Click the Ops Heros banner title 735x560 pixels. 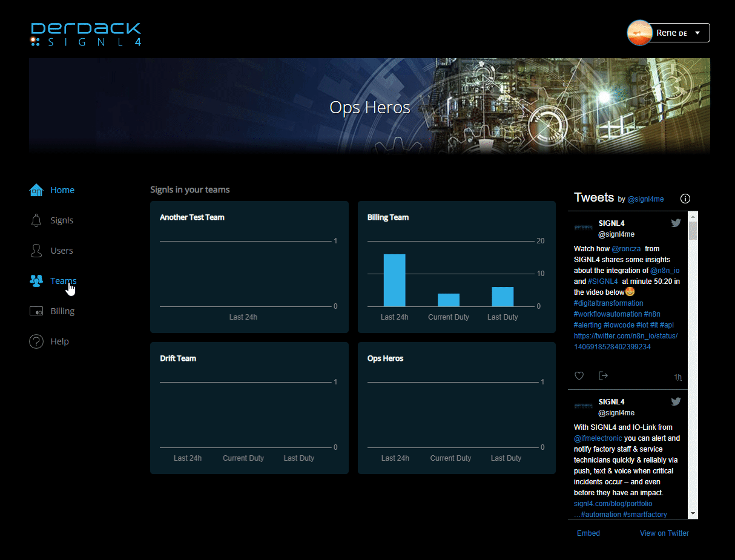pos(370,108)
